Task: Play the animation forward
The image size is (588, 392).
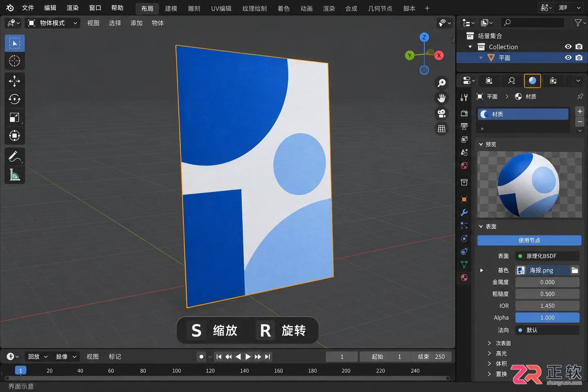Action: [x=248, y=357]
